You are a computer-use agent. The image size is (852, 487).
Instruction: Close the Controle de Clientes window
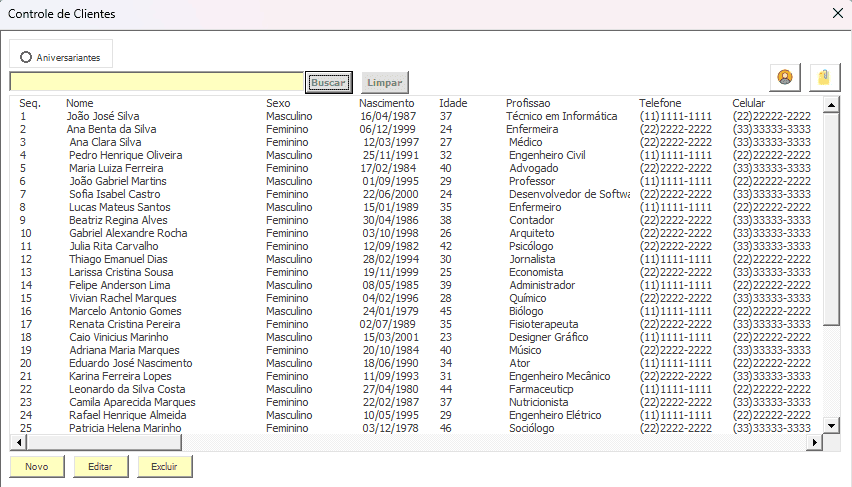click(837, 14)
